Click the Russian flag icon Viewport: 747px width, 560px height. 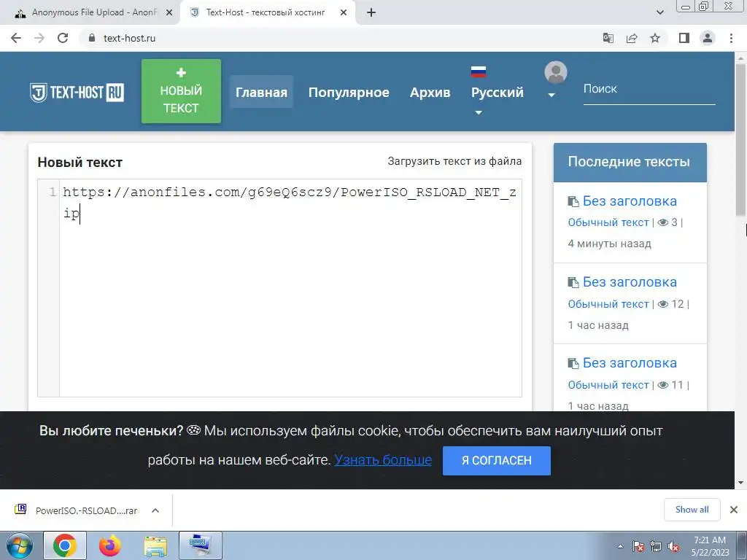pyautogui.click(x=479, y=72)
